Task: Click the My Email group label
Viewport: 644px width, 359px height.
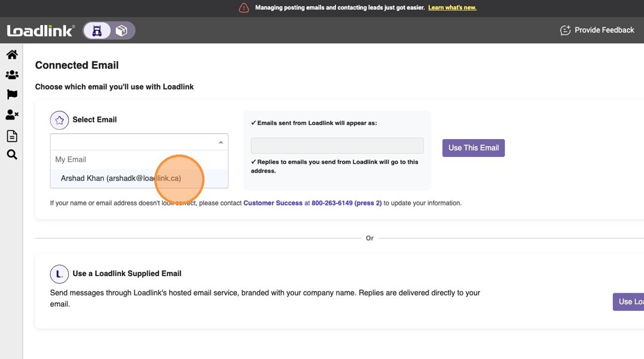Action: pos(71,159)
